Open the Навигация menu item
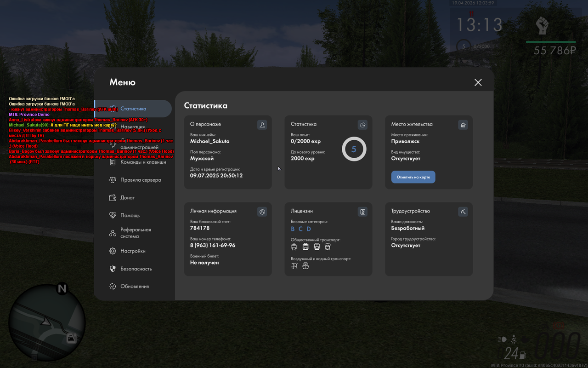 133,126
